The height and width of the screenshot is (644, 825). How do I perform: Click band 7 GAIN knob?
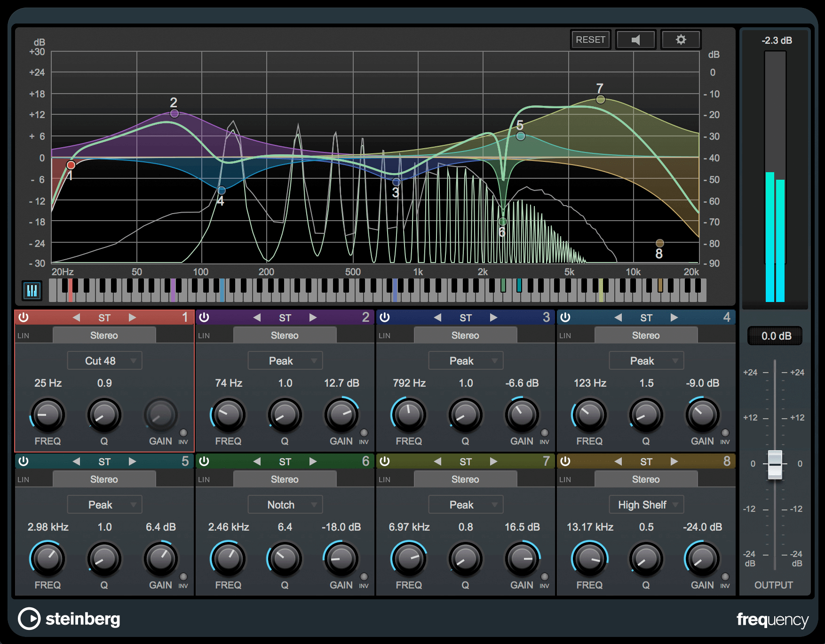pyautogui.click(x=522, y=559)
